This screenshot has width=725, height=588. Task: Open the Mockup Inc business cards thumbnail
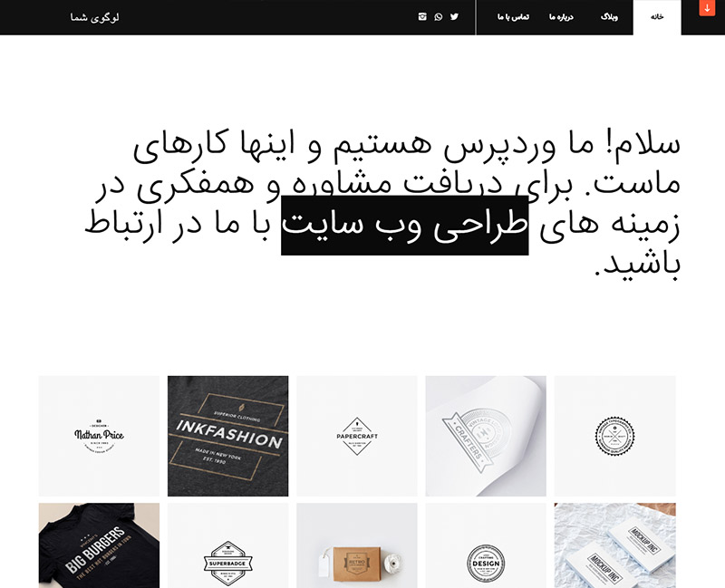615,545
